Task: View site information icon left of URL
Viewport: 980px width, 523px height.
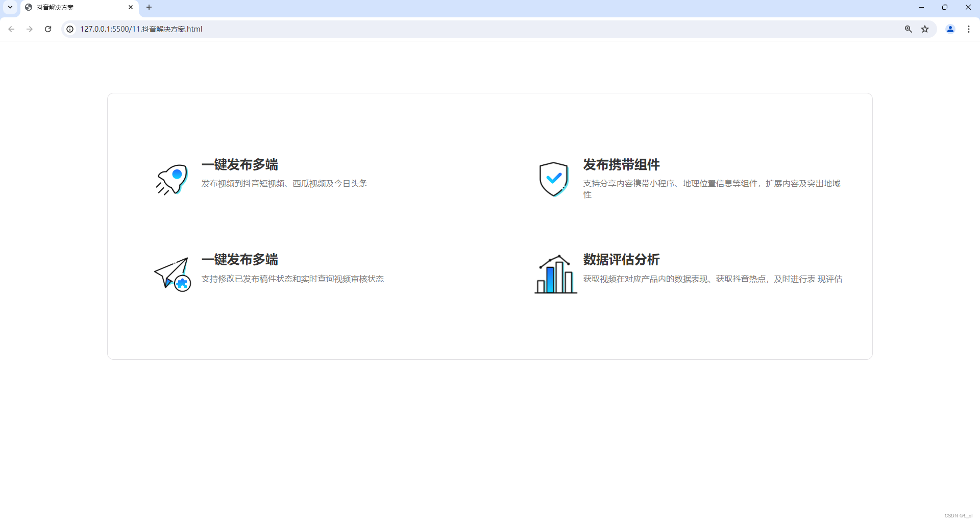Action: [x=70, y=29]
